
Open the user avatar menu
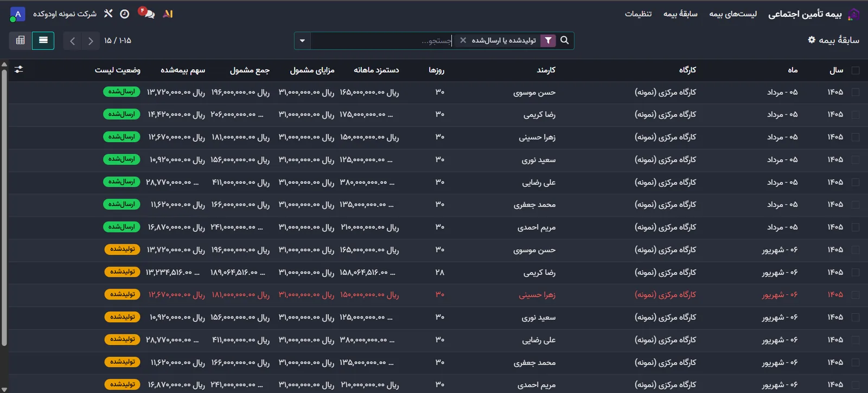(x=17, y=14)
